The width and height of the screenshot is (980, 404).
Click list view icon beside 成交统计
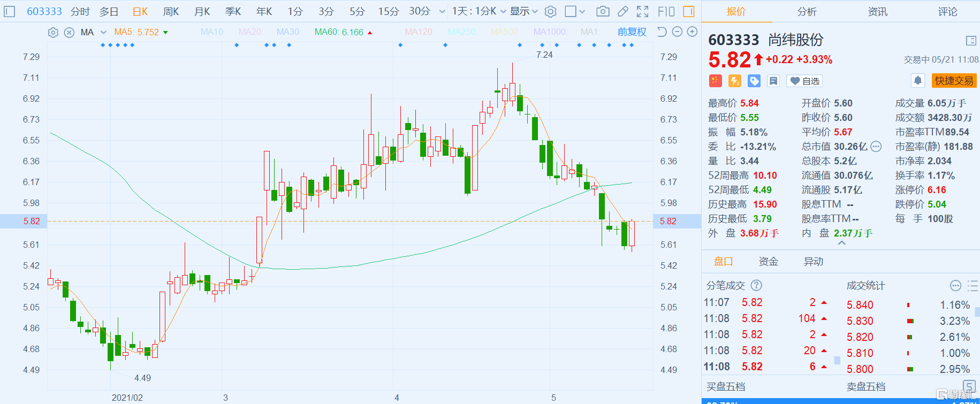(x=973, y=285)
